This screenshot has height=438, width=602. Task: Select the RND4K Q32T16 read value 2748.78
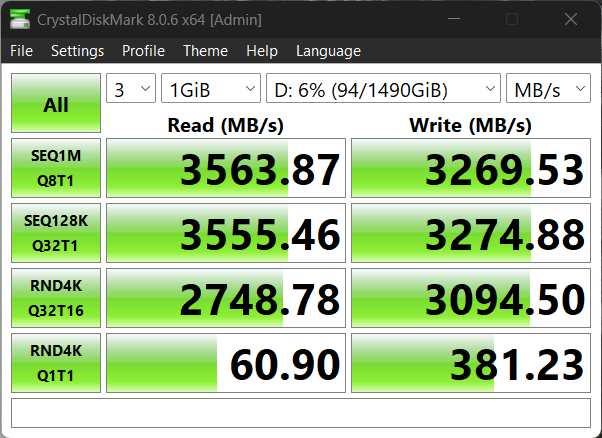click(x=226, y=298)
